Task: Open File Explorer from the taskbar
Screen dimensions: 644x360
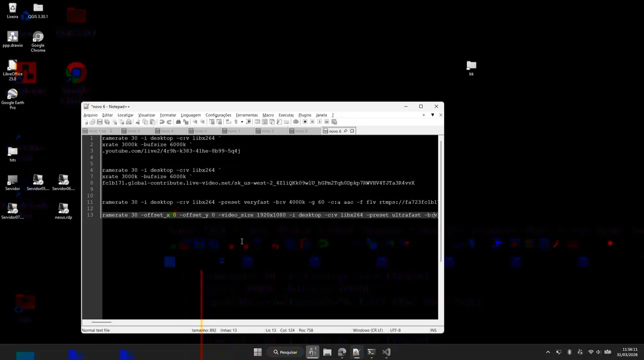Action: click(x=327, y=352)
